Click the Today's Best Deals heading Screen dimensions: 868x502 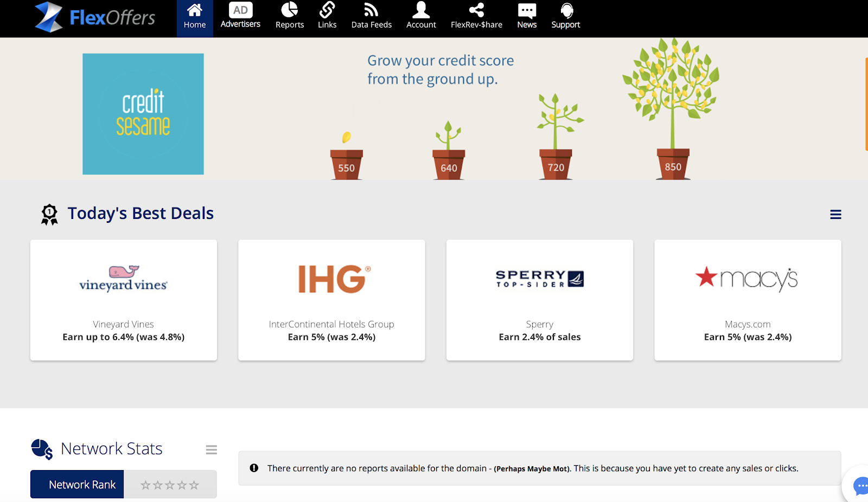tap(141, 214)
